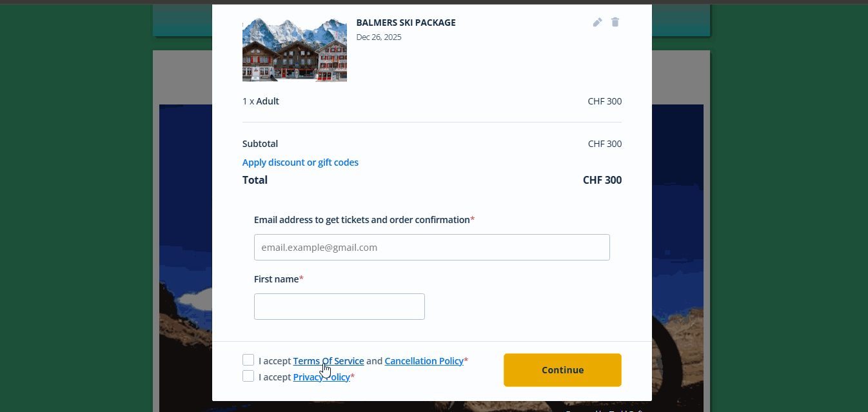Tick the Terms Of Service acceptance checkbox
868x412 pixels.
[248, 360]
